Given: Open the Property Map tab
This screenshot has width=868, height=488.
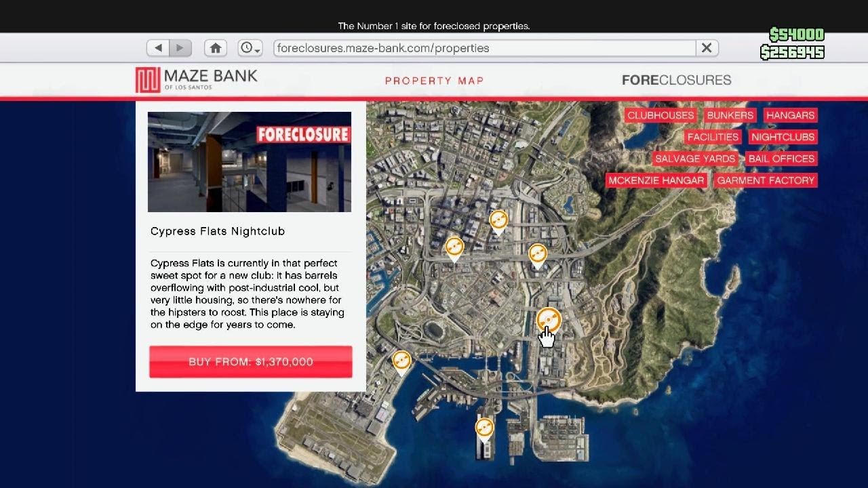Looking at the screenshot, I should pyautogui.click(x=435, y=81).
